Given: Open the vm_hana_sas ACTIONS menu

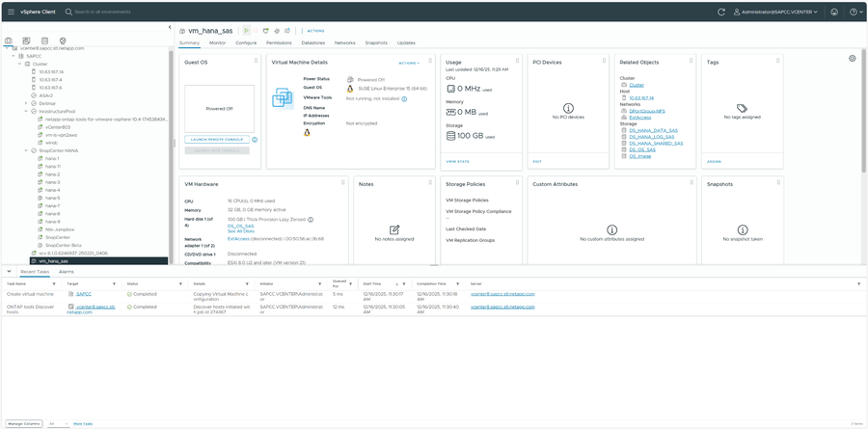Looking at the screenshot, I should (315, 31).
